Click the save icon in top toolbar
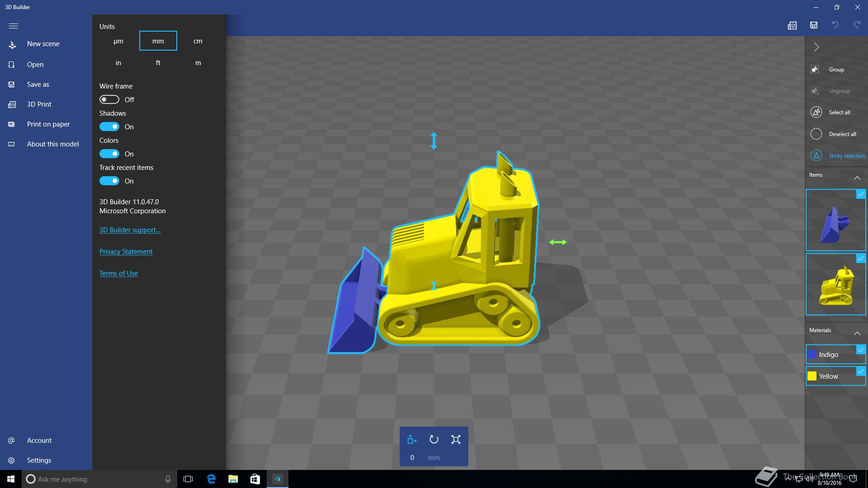This screenshot has width=868, height=488. coord(814,25)
